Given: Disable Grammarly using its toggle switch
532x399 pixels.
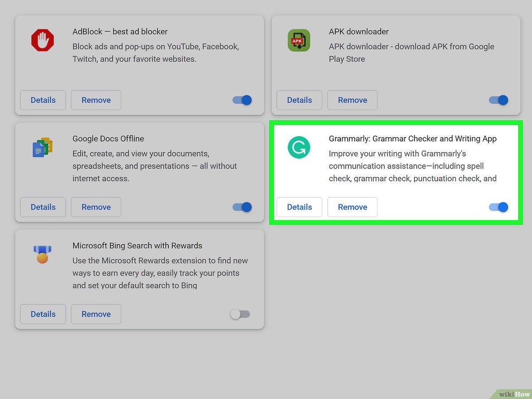Looking at the screenshot, I should click(x=498, y=207).
